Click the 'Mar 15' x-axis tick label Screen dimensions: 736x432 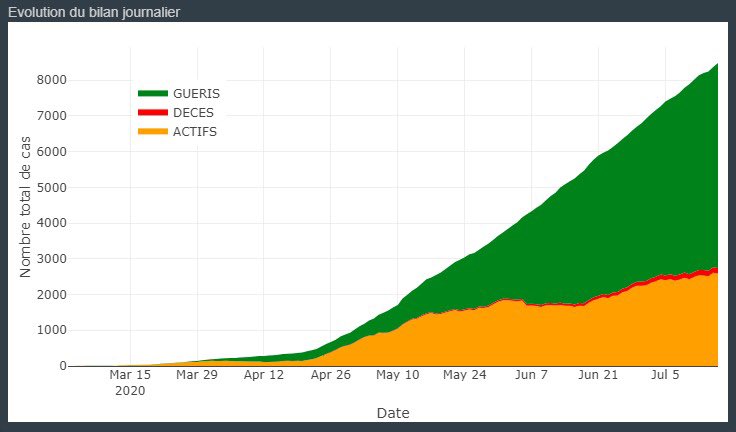130,375
